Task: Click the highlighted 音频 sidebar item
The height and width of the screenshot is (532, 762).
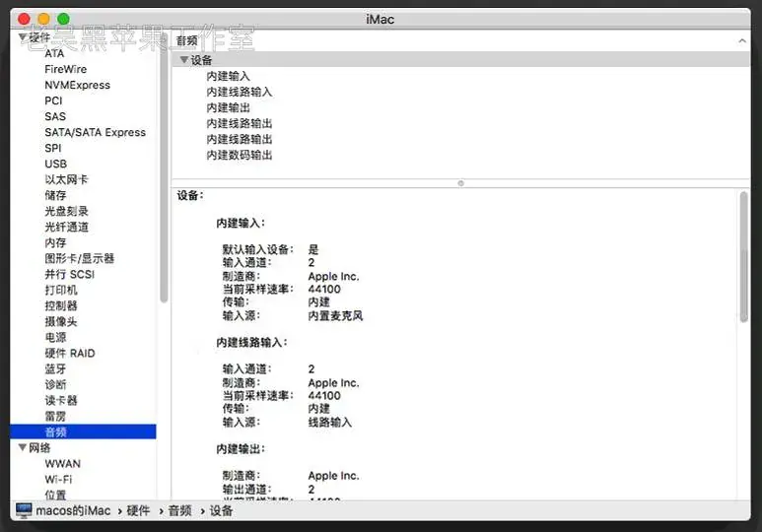Action: coord(83,432)
